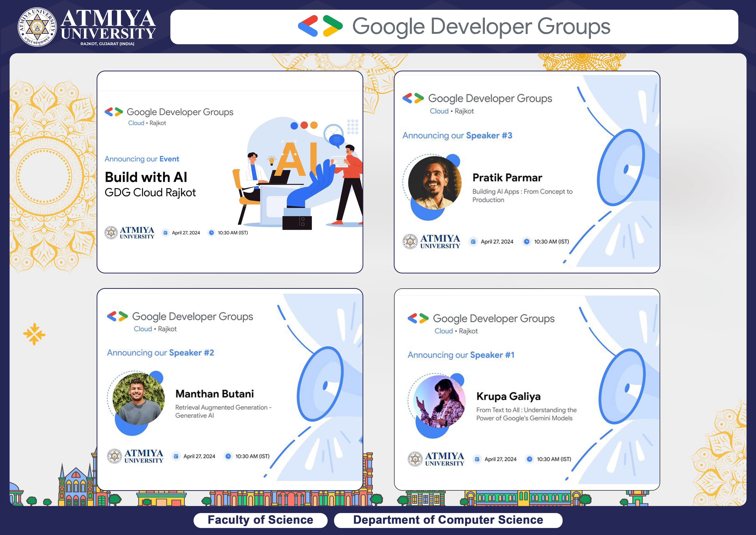This screenshot has width=756, height=535.
Task: Click the Atmiya crest on the Build with AI card
Action: pyautogui.click(x=111, y=233)
